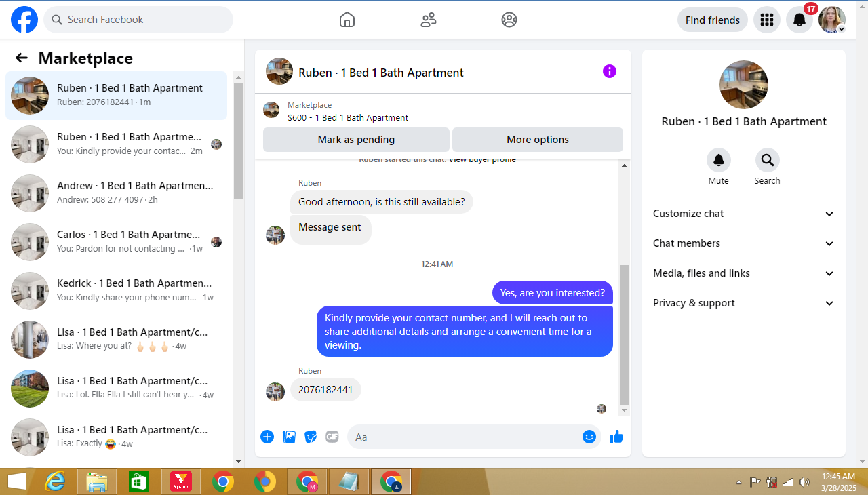Click the Mark as pending button
This screenshot has height=495, width=868.
(356, 140)
